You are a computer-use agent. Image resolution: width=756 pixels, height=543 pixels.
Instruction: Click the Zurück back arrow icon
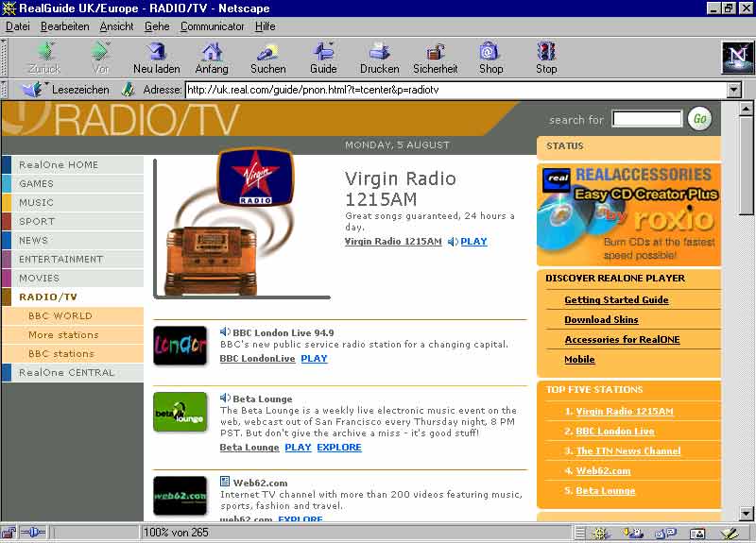45,51
